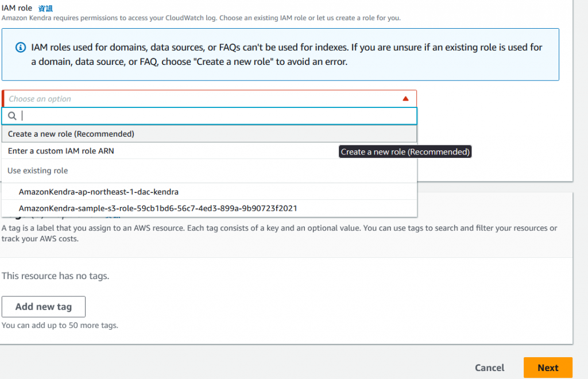588x379 pixels.
Task: Click the tag description paragraph about AWS resources
Action: (x=280, y=233)
